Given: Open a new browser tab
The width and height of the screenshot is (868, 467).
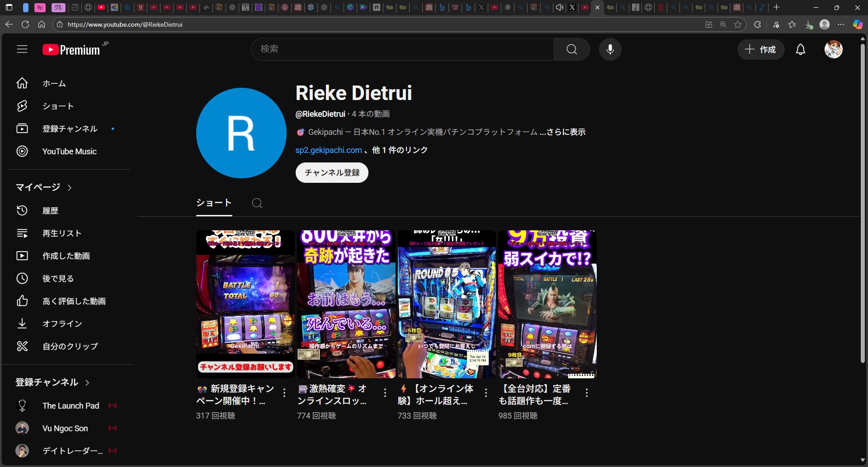Looking at the screenshot, I should point(776,7).
